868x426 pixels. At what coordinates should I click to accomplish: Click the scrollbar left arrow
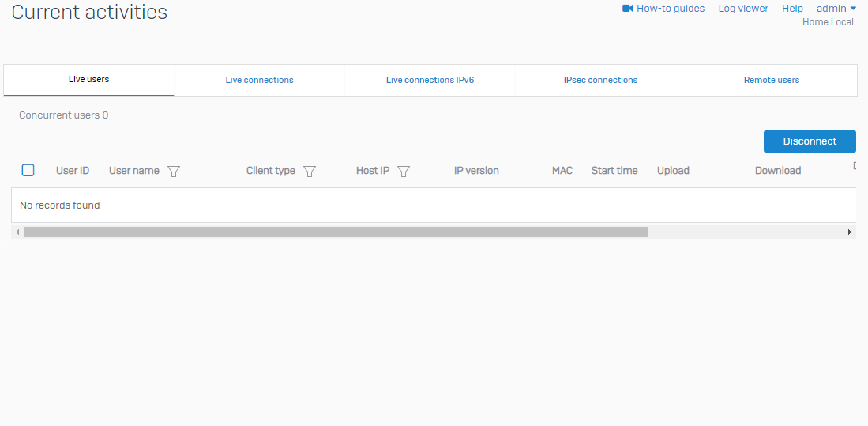[x=17, y=232]
